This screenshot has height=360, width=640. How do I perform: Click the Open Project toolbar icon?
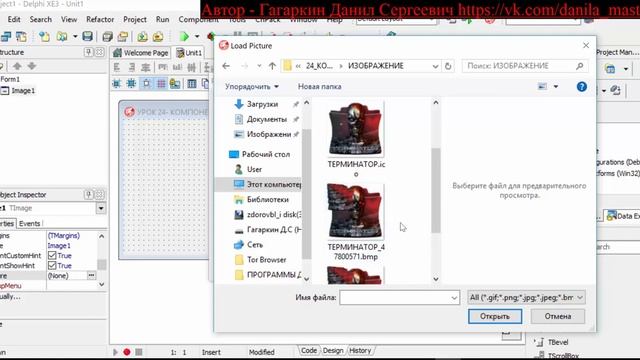[x=123, y=36]
